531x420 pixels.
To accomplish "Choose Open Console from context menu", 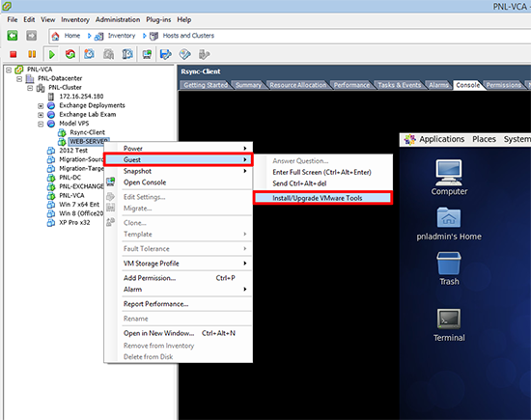I will [179, 182].
